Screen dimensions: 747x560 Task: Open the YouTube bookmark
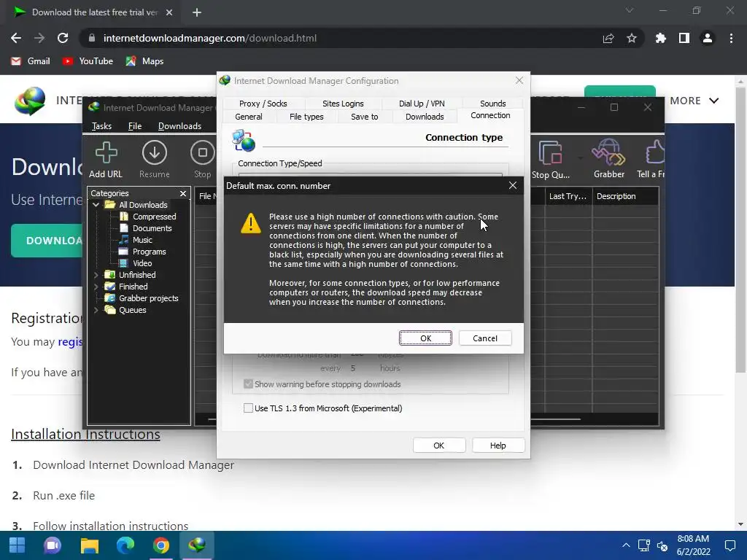(x=88, y=61)
